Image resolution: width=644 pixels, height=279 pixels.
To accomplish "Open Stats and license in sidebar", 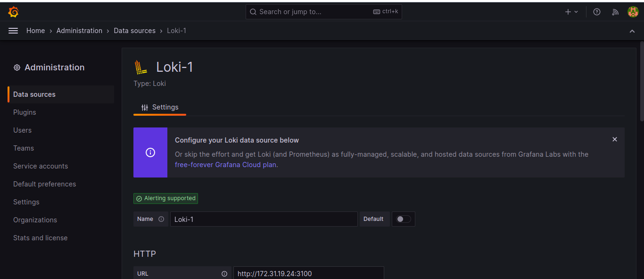I will click(x=40, y=238).
